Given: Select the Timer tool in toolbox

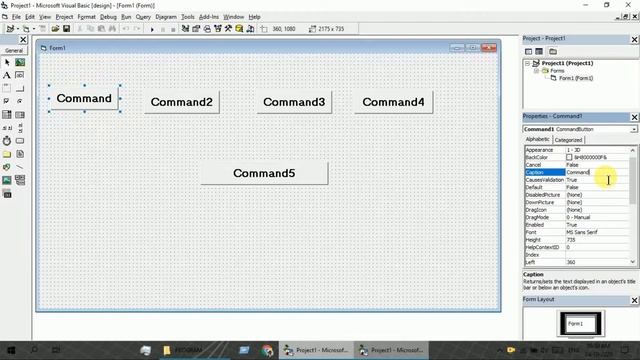Looking at the screenshot, I should click(7, 141).
